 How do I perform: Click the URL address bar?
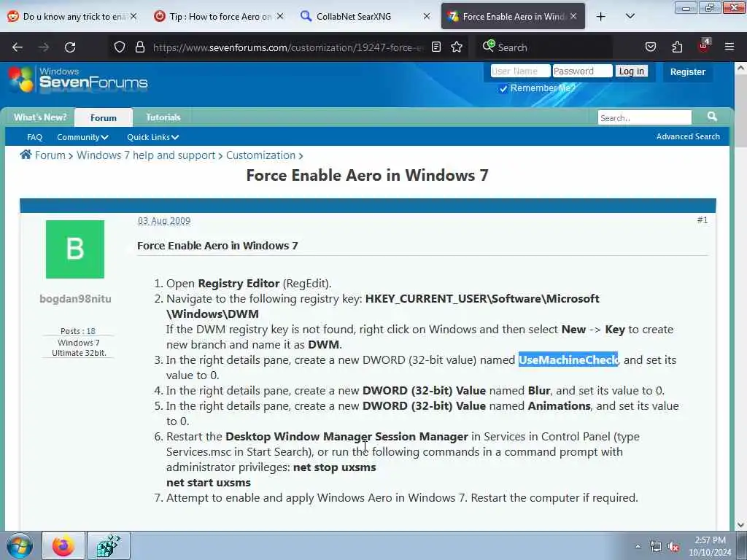click(x=287, y=47)
